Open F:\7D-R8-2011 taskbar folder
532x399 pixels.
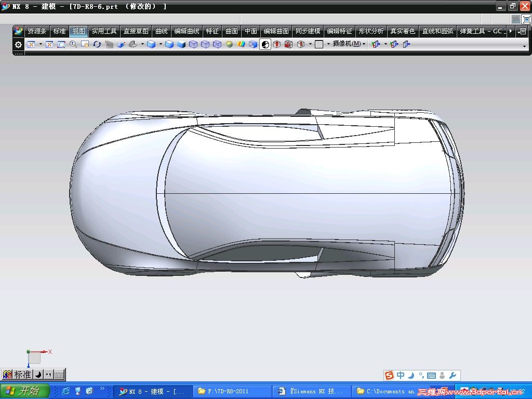coord(232,391)
